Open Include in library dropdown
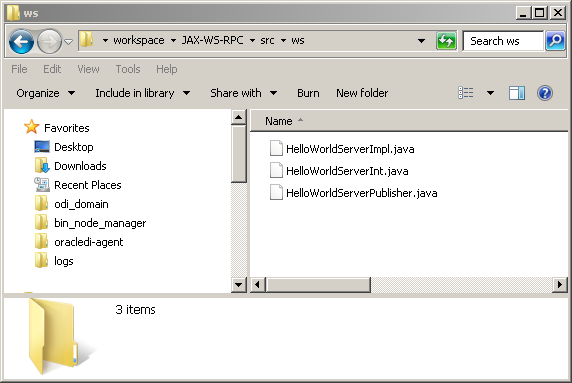The height and width of the screenshot is (383, 572). [143, 93]
